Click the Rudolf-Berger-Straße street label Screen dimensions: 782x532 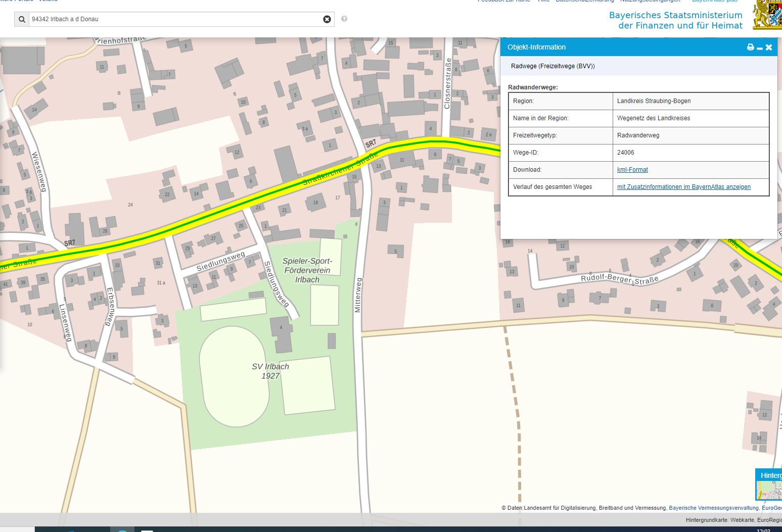[x=620, y=279]
